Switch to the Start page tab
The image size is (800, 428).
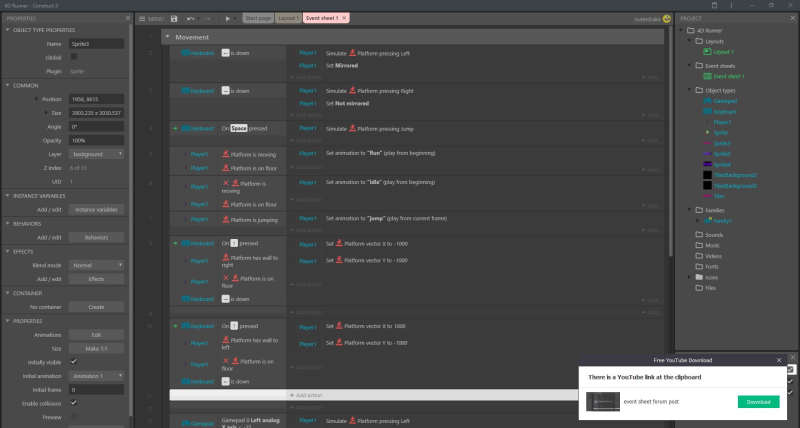tap(258, 18)
